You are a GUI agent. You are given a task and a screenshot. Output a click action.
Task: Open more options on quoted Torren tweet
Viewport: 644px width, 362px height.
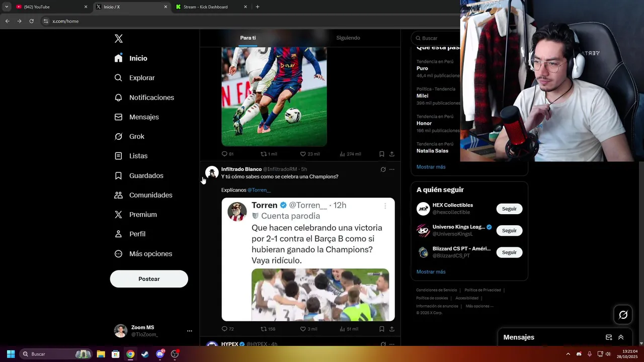point(385,206)
